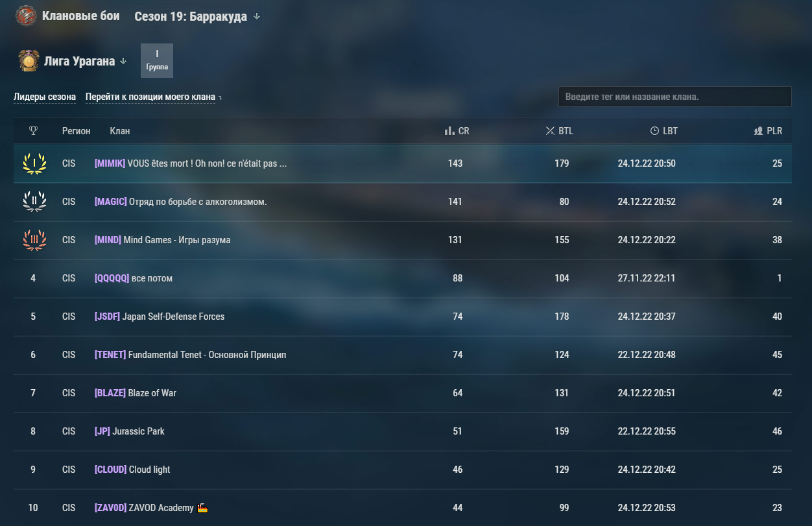Sort by BTL crossed swords icon

(x=550, y=131)
